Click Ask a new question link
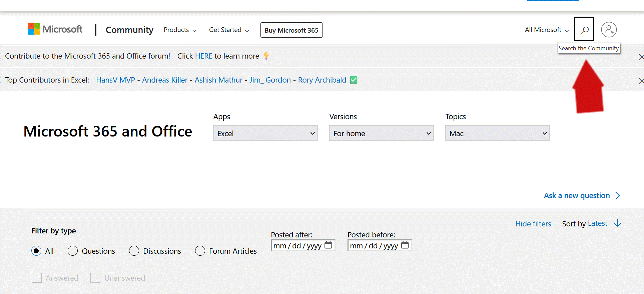 click(x=577, y=195)
